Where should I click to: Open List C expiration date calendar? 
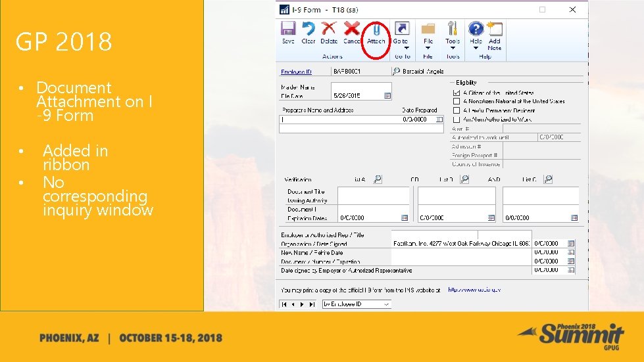[574, 217]
